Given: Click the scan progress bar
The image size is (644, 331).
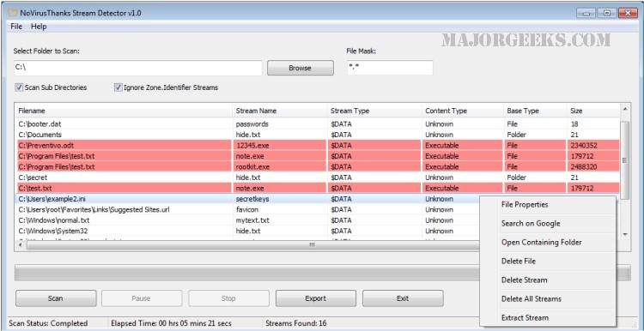Looking at the screenshot, I should pyautogui.click(x=322, y=273).
